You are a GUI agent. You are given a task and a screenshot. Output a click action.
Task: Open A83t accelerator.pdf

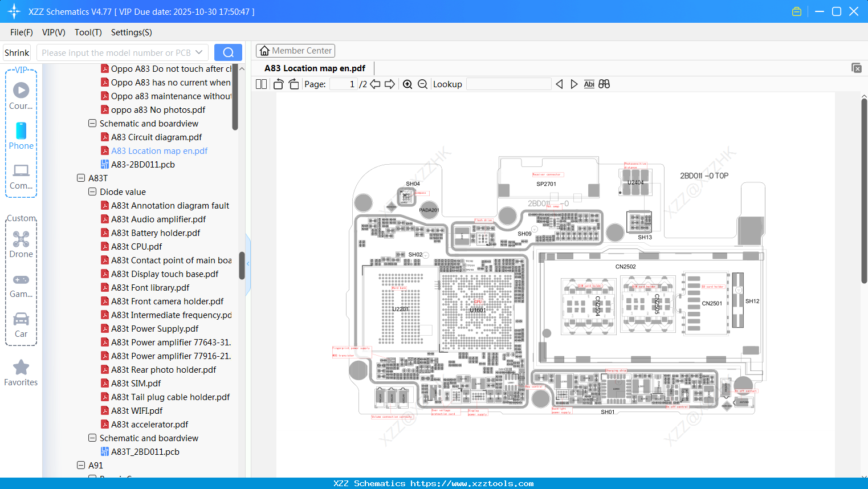tap(149, 425)
